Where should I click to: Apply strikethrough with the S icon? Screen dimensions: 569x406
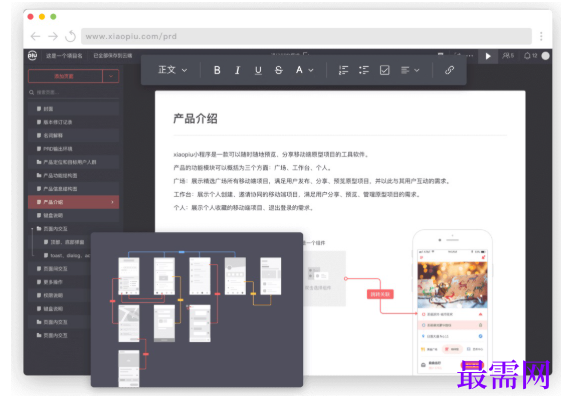coord(278,70)
